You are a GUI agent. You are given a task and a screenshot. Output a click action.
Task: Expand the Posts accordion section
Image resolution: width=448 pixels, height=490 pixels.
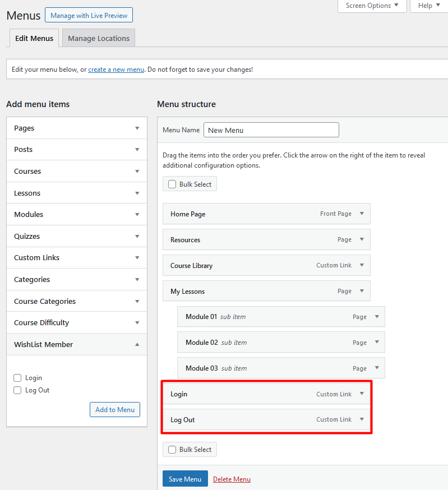pyautogui.click(x=77, y=149)
